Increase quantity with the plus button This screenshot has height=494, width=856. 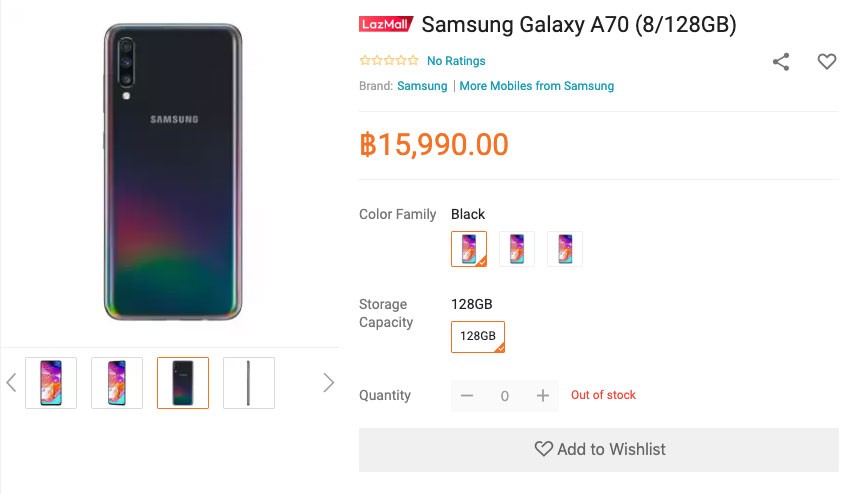pos(543,396)
